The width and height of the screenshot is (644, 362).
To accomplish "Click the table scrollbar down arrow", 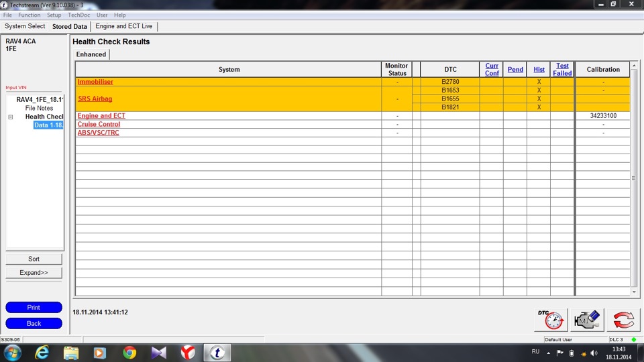I will [x=634, y=292].
